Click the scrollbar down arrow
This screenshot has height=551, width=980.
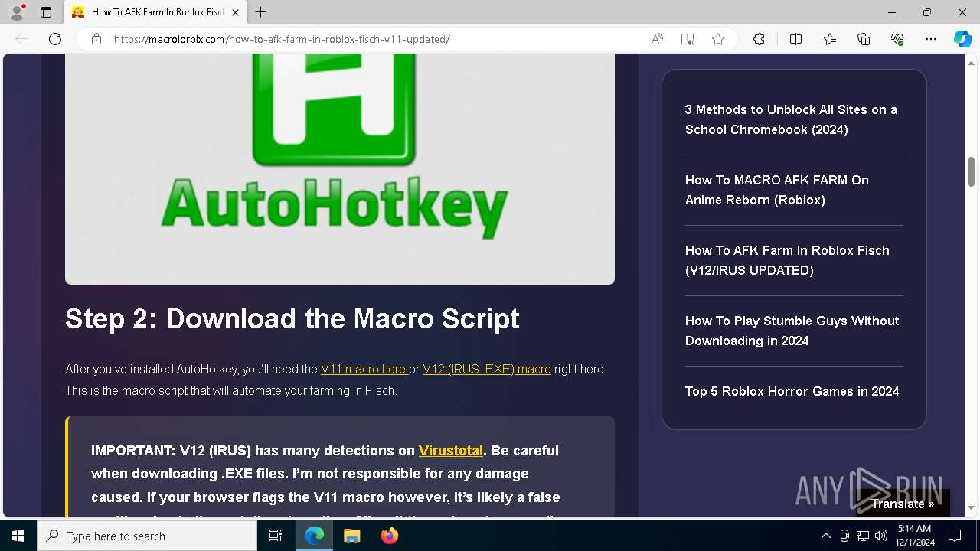pos(971,508)
